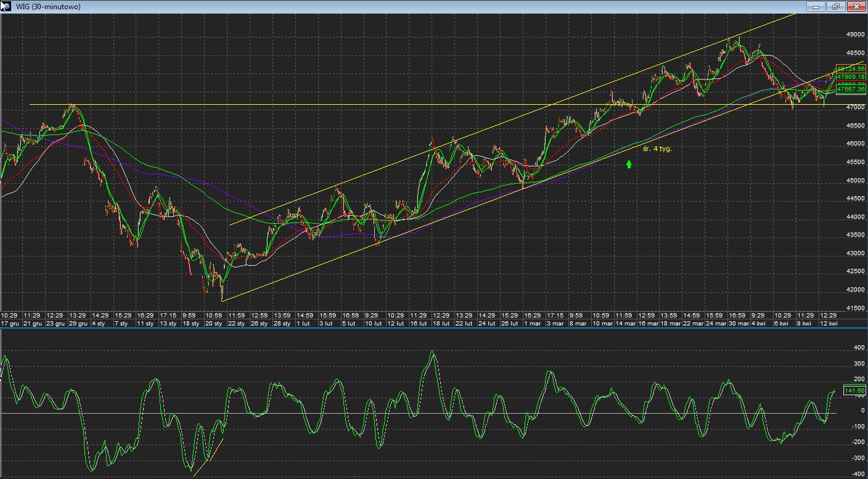Click the 47567.36 value label
The width and height of the screenshot is (868, 479).
pyautogui.click(x=851, y=89)
